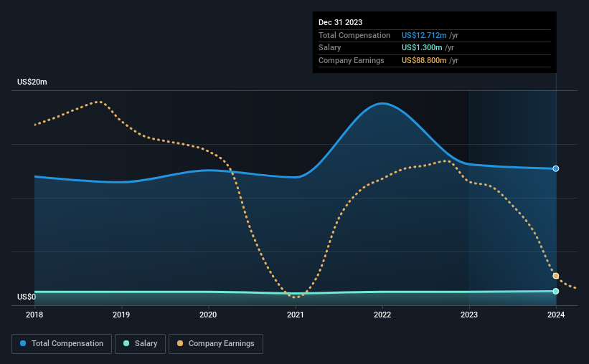Viewport: 589px width, 364px height.
Task: Click the US$12.712m total compensation value
Action: coord(424,35)
